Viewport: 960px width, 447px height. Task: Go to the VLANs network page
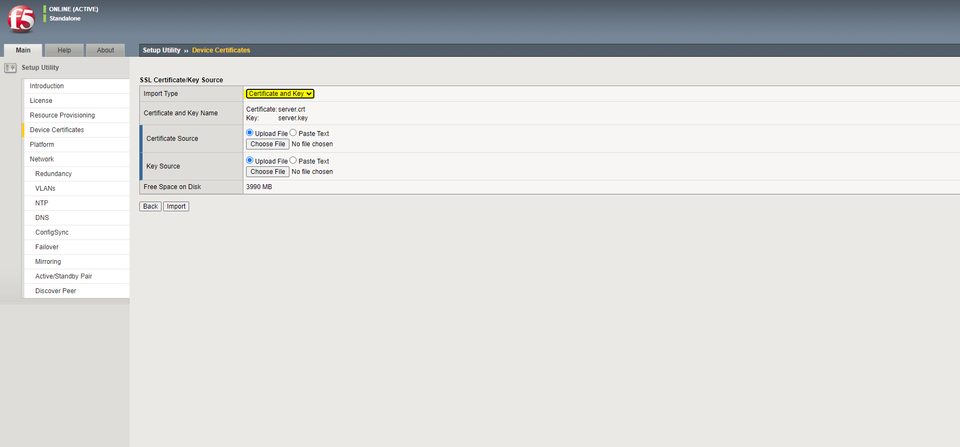(x=45, y=188)
